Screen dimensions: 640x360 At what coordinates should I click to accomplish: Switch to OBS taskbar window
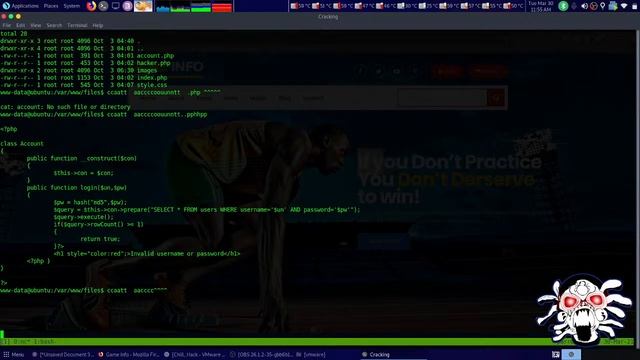click(261, 355)
